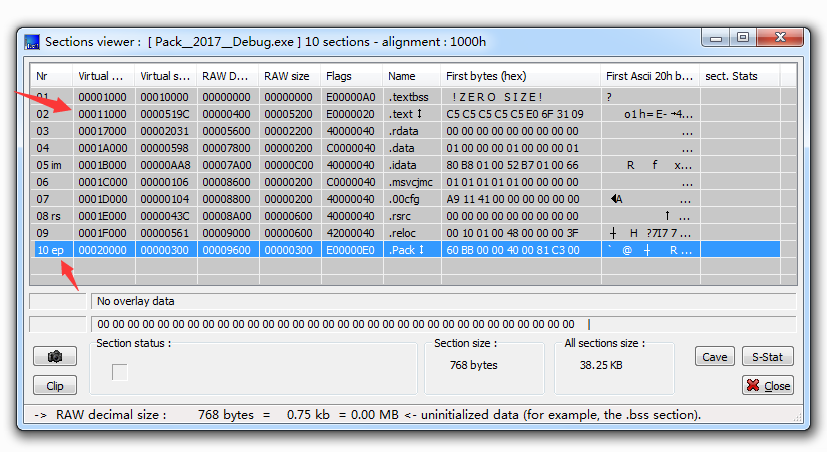Click the Flags column header
827x452 pixels.
pyautogui.click(x=352, y=76)
